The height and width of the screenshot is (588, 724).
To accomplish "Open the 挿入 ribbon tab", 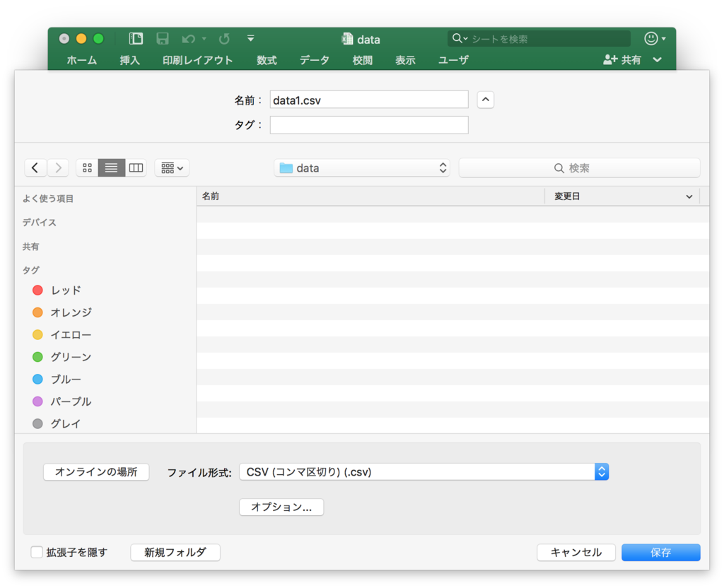I will (130, 60).
